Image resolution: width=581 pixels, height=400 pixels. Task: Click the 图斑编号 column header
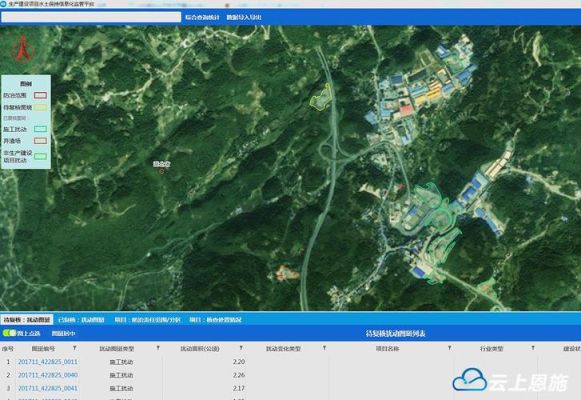pos(43,349)
